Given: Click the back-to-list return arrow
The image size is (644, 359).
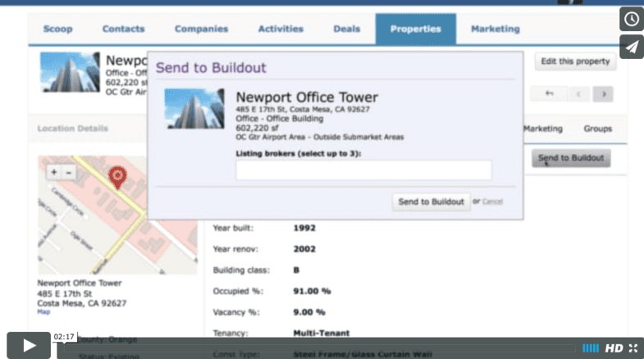Looking at the screenshot, I should 549,94.
